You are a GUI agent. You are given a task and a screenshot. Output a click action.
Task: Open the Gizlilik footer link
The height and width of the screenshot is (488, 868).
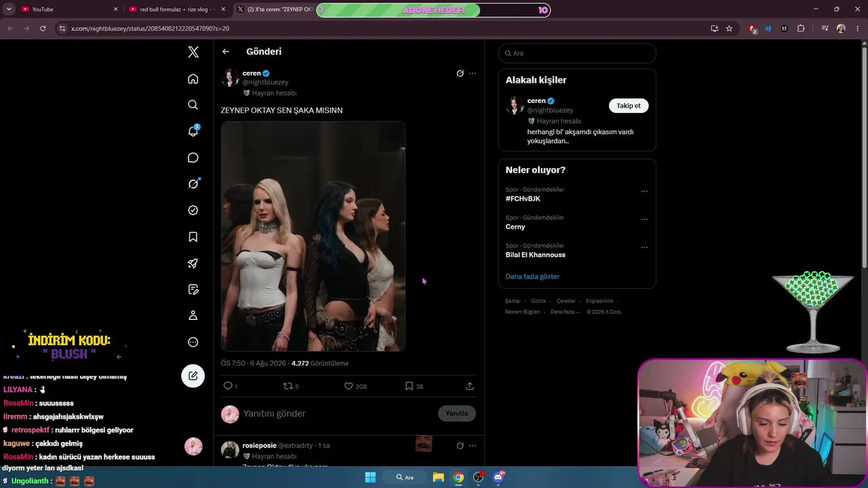tap(538, 301)
